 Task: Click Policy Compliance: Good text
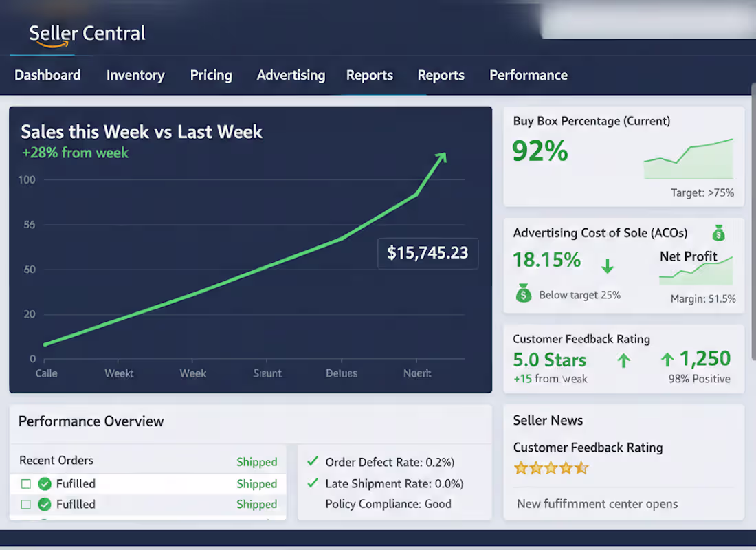coord(388,504)
